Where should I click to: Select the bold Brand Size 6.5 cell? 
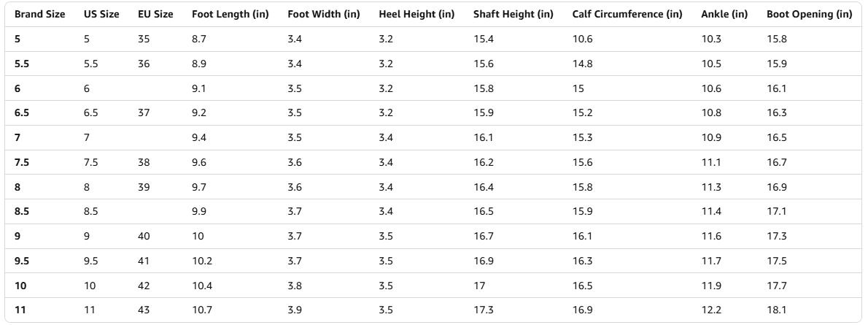[x=22, y=113]
